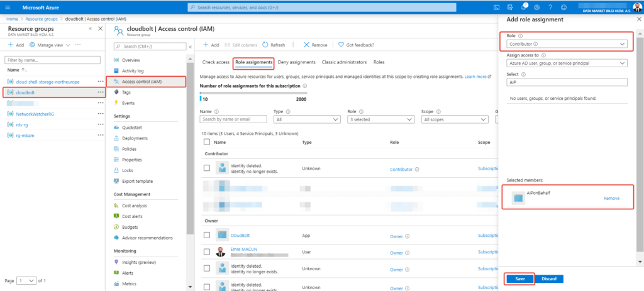Click the info icon beside the Type filter
The width and height of the screenshot is (644, 291).
pyautogui.click(x=288, y=111)
